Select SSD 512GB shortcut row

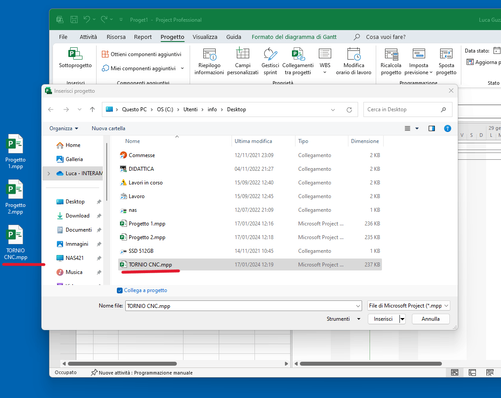[250, 251]
